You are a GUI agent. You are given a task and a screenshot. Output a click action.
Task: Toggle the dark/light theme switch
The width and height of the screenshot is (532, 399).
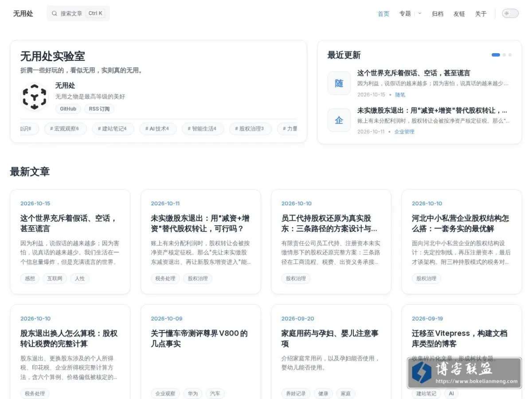pos(510,13)
